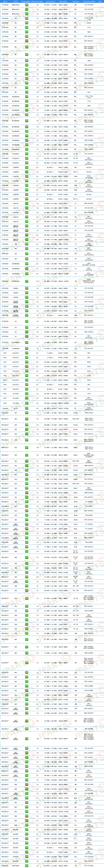This screenshot has height=868, width=104.
Task: Click the 02.2000 → years in XSARA PICASSO row
Action: point(50,315)
